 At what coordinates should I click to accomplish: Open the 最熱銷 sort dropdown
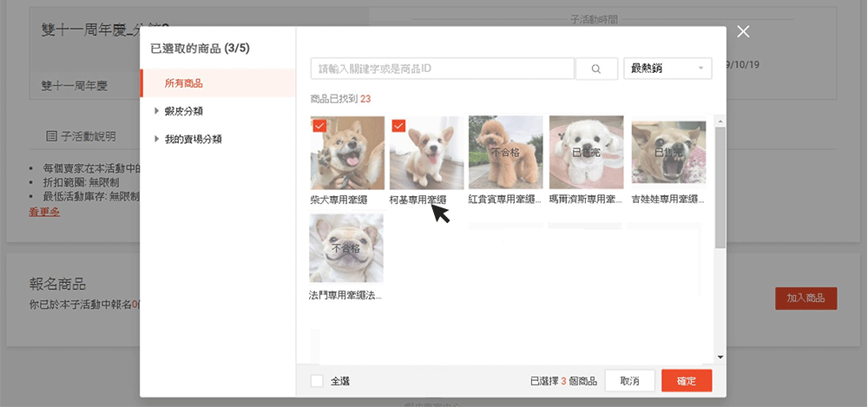click(667, 69)
